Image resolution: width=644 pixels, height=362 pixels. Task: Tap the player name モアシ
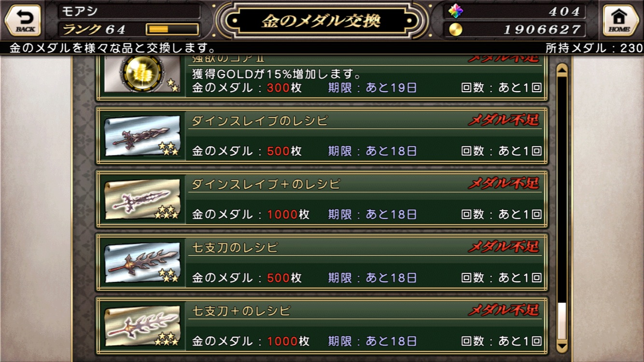coord(74,12)
